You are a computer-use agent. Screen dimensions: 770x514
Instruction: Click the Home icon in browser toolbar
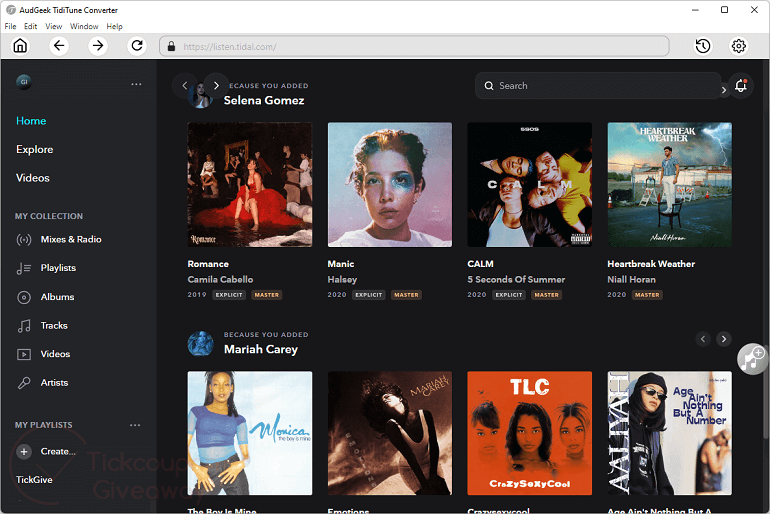[20, 46]
